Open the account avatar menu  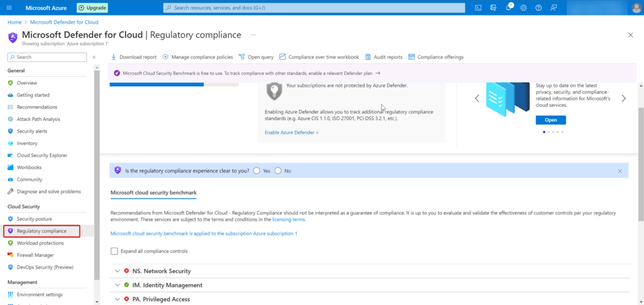tap(636, 8)
